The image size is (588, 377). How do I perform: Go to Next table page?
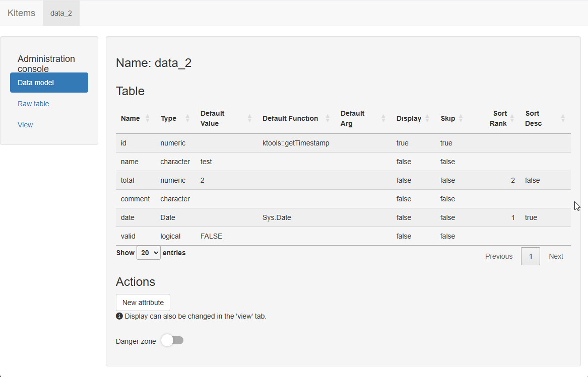(x=556, y=256)
